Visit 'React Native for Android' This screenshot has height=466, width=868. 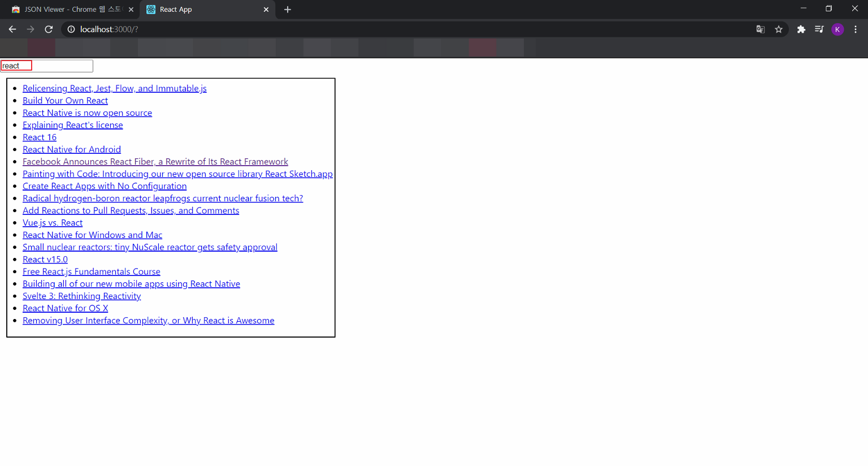coord(72,149)
